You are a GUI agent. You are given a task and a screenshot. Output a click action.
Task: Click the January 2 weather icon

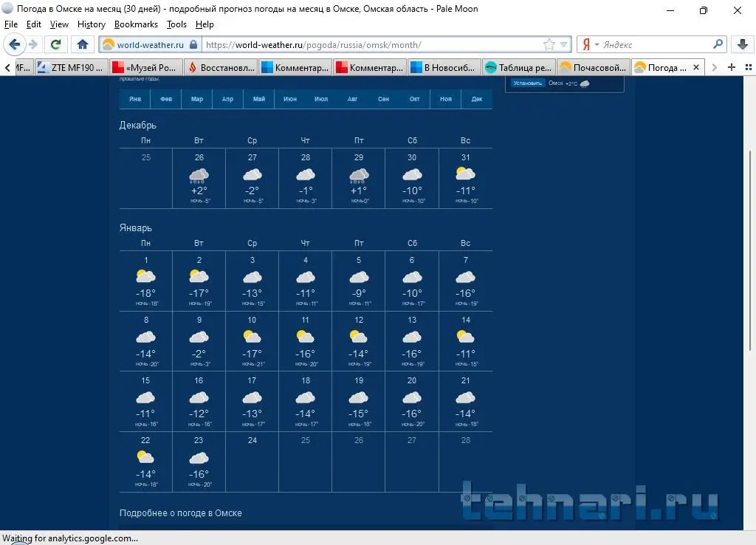pyautogui.click(x=199, y=276)
